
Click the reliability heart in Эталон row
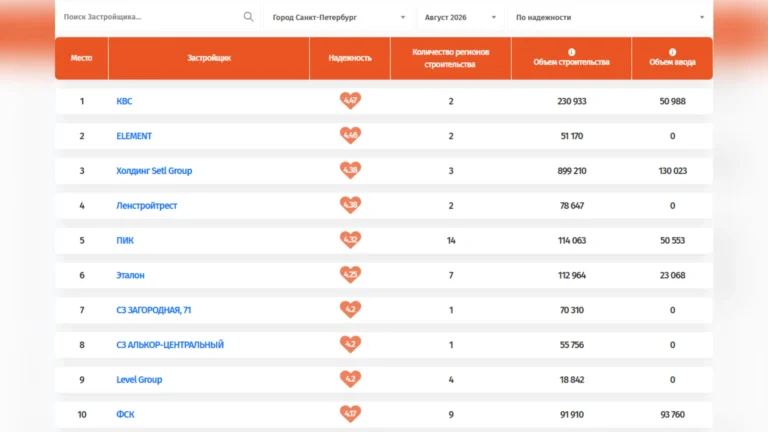[x=350, y=275]
